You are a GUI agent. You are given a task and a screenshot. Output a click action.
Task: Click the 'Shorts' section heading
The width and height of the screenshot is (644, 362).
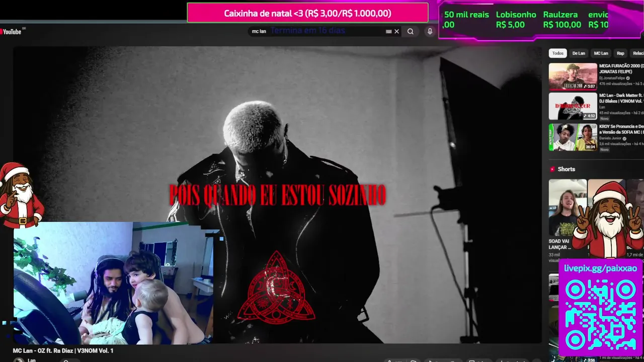point(566,169)
